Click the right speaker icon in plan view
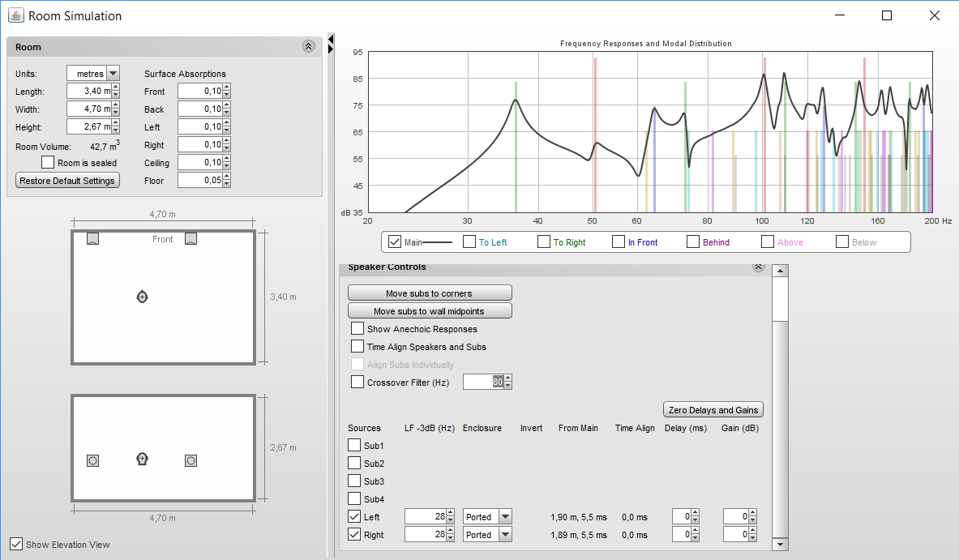Viewport: 959px width, 560px height. coord(191,238)
